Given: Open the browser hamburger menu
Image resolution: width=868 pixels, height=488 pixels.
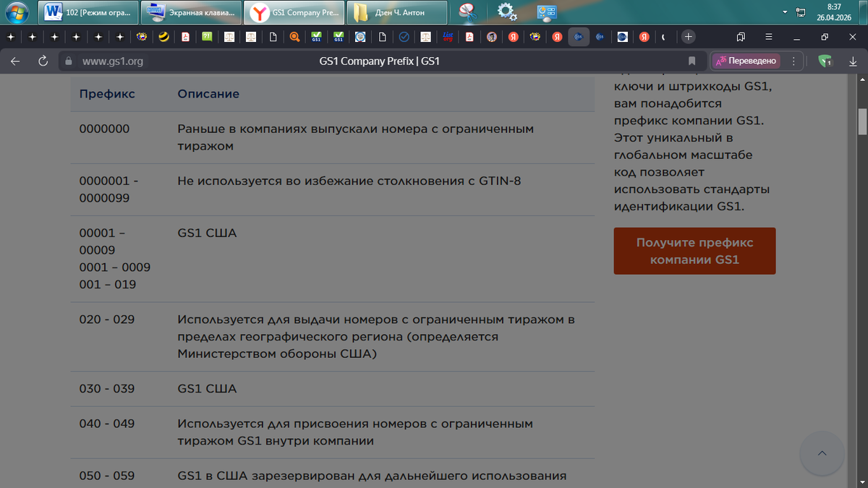Looking at the screenshot, I should coord(768,36).
